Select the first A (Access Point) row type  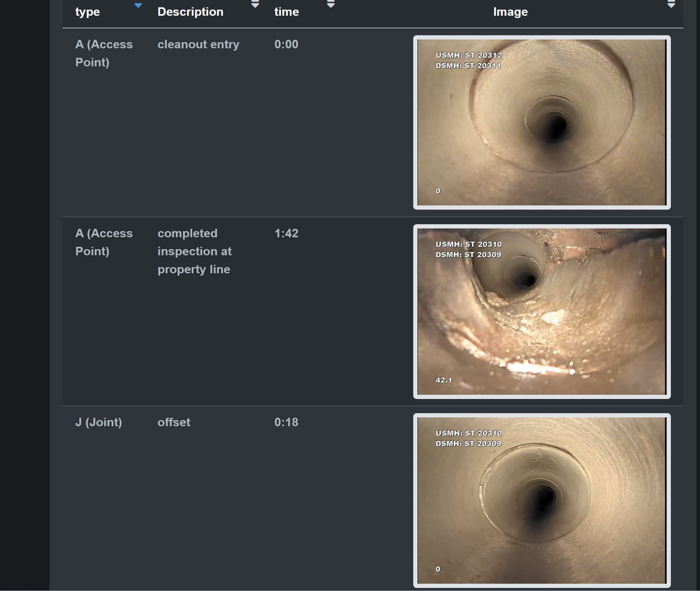(x=104, y=53)
